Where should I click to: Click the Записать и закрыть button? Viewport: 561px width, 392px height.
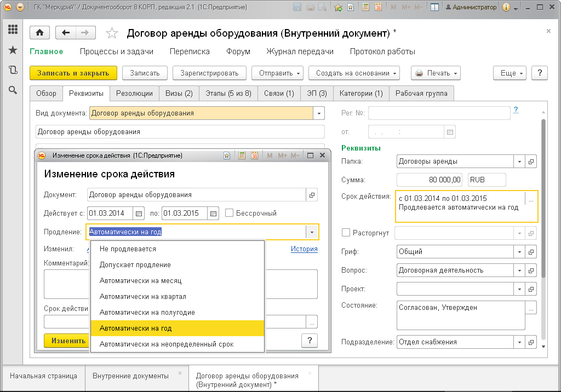tap(73, 73)
